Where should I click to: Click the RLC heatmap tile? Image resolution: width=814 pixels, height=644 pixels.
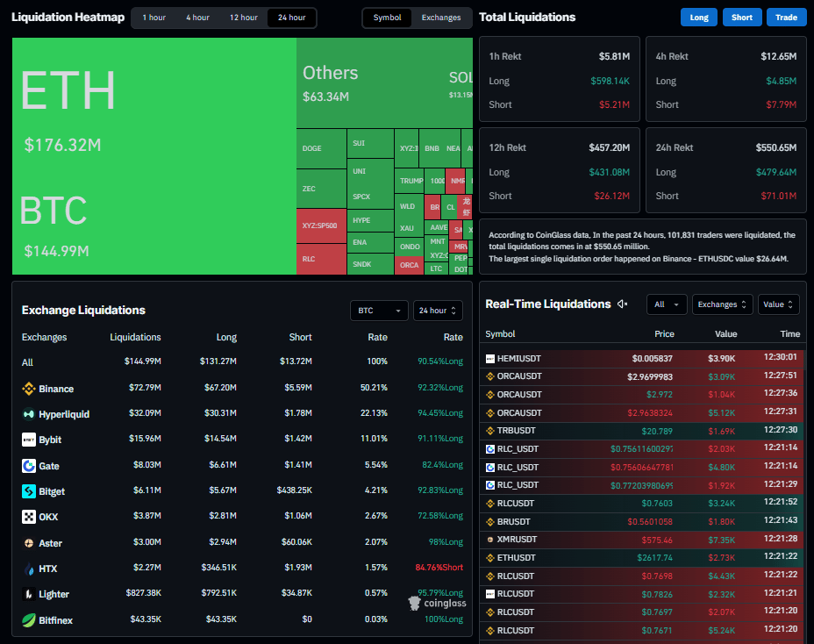pos(321,259)
